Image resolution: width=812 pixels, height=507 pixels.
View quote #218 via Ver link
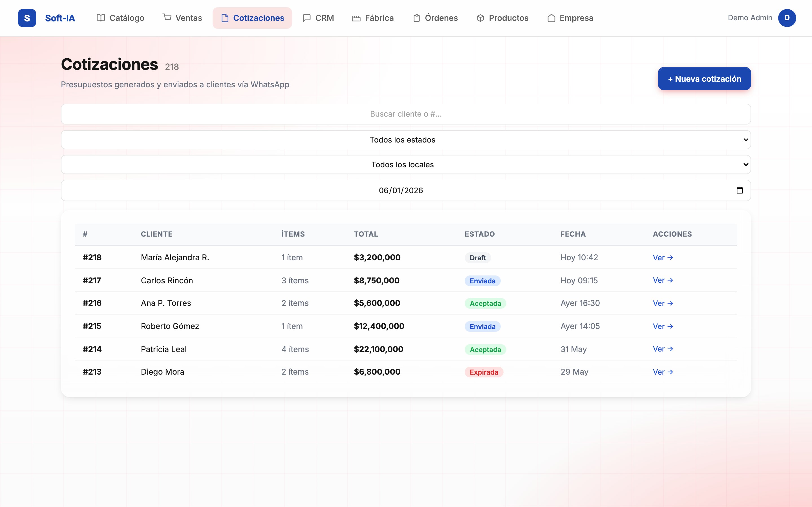coord(663,257)
